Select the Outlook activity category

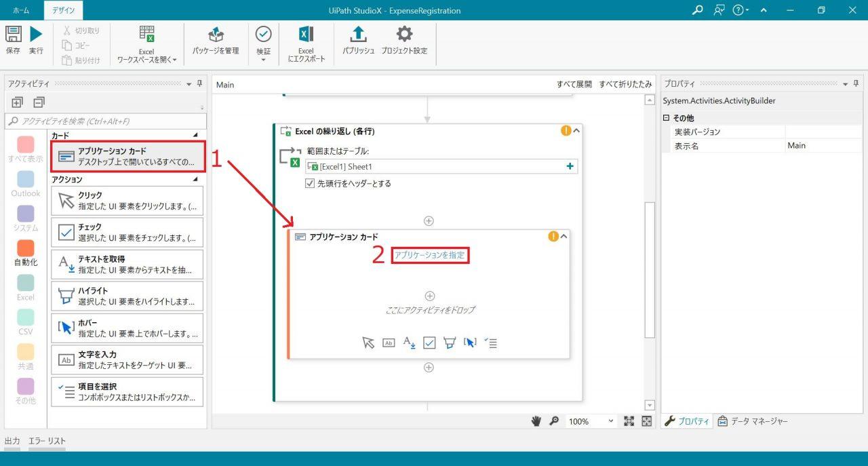coord(26,184)
